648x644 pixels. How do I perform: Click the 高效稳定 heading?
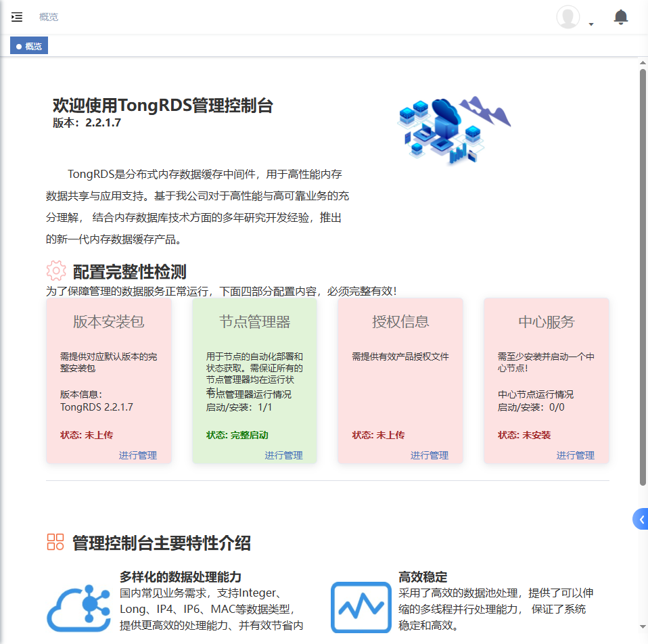(423, 576)
